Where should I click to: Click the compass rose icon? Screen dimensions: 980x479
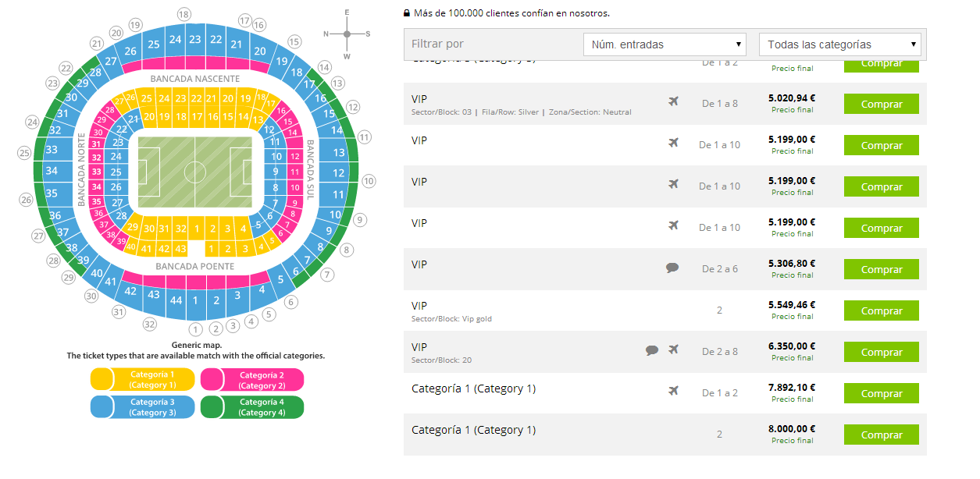pos(347,34)
